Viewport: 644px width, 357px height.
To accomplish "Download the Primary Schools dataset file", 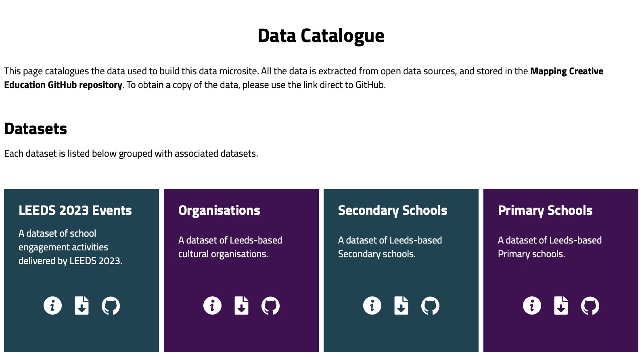I will point(561,306).
